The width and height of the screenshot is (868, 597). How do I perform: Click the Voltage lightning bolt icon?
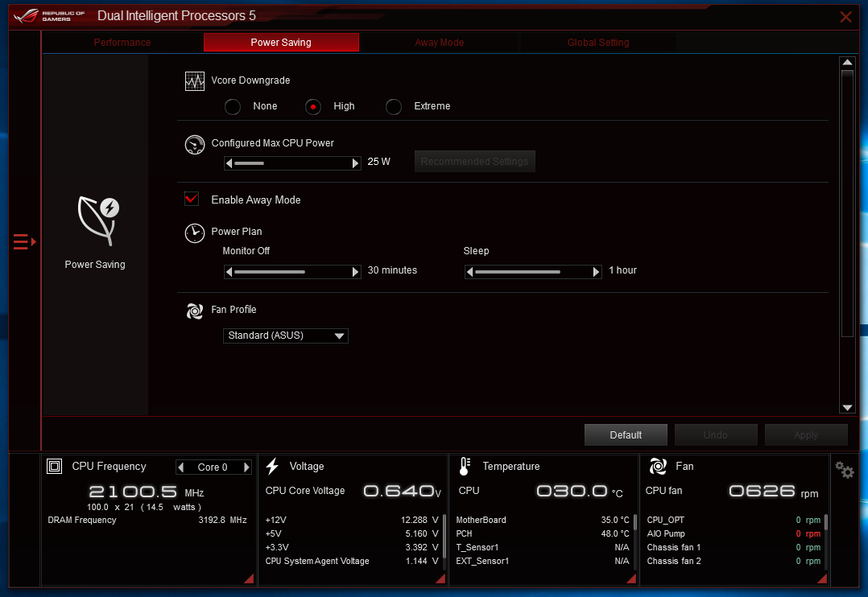272,467
